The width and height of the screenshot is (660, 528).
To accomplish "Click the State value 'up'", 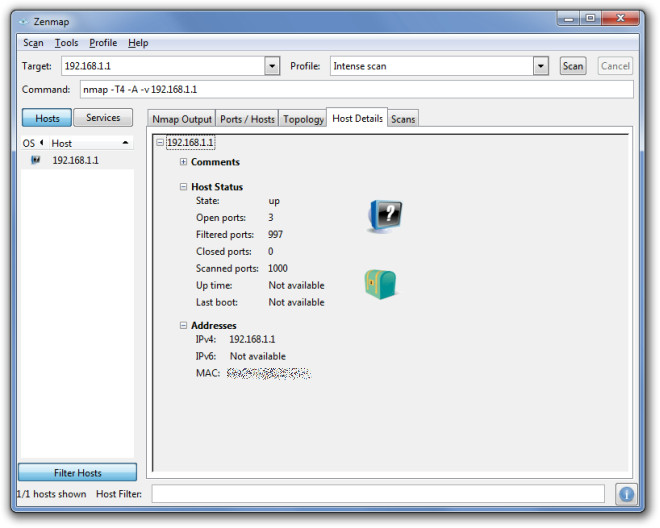I will [x=274, y=201].
